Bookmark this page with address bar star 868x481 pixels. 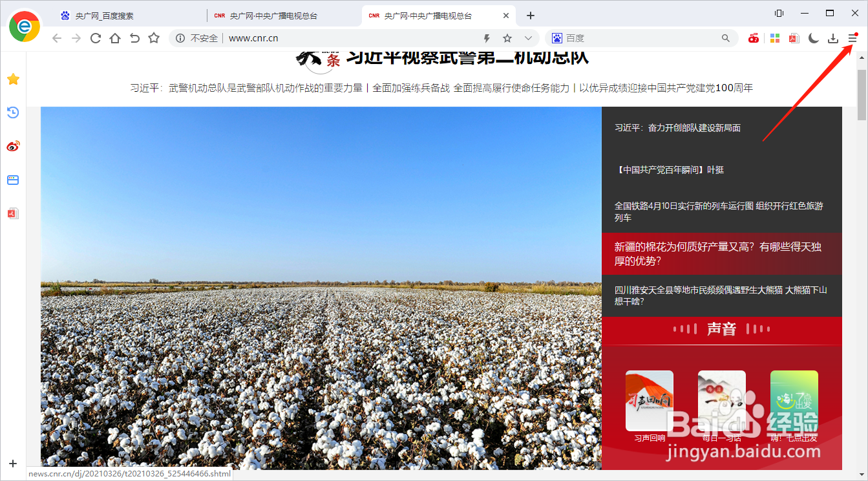pyautogui.click(x=507, y=38)
